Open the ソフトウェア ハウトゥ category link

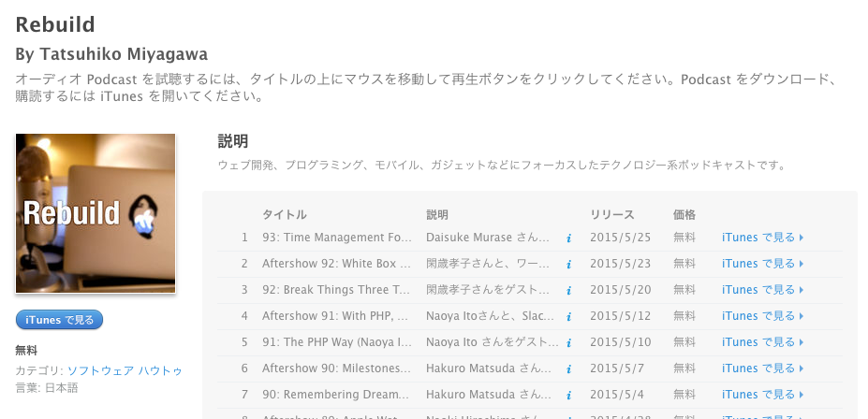125,370
